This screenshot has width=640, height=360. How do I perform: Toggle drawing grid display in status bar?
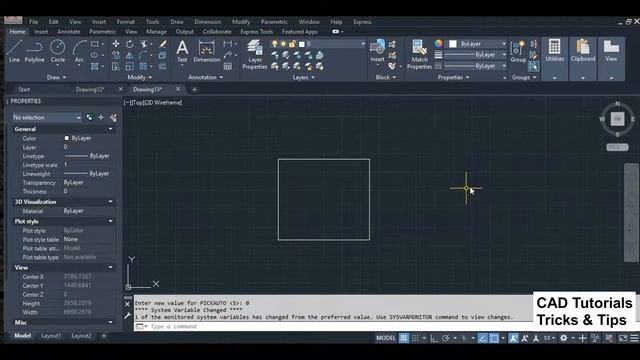click(x=404, y=338)
